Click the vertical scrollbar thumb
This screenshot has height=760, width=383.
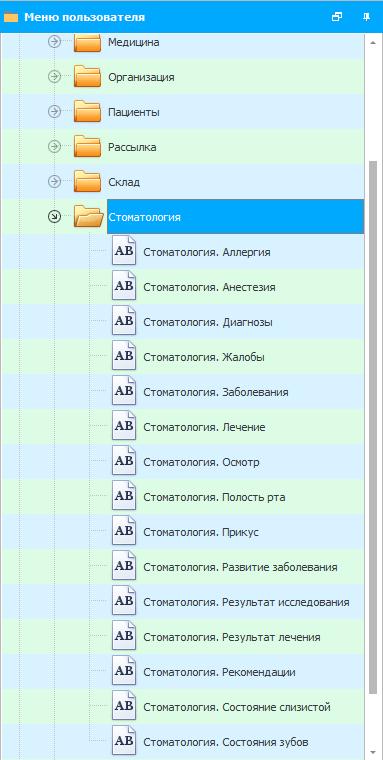373,427
